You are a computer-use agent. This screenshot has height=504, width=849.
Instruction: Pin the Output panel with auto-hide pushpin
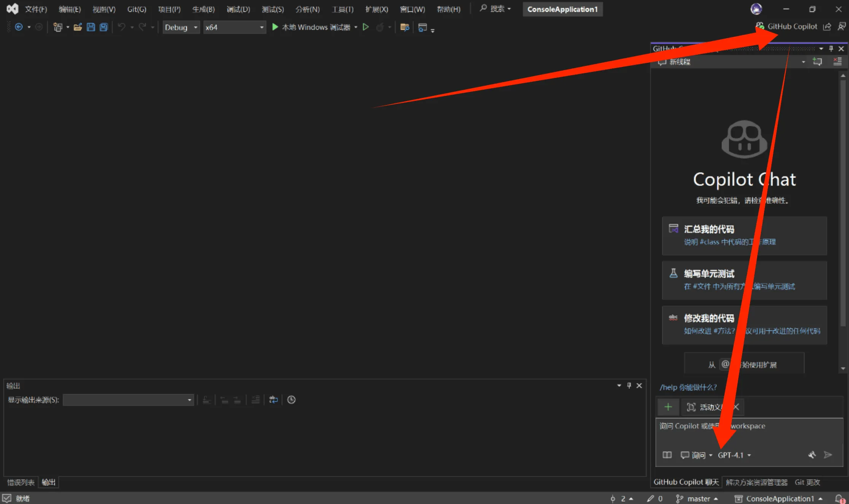(629, 386)
